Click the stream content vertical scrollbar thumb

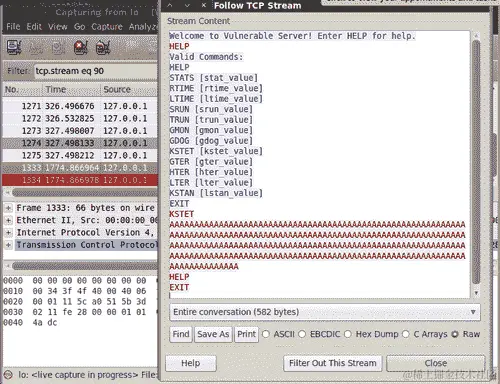pyautogui.click(x=476, y=163)
